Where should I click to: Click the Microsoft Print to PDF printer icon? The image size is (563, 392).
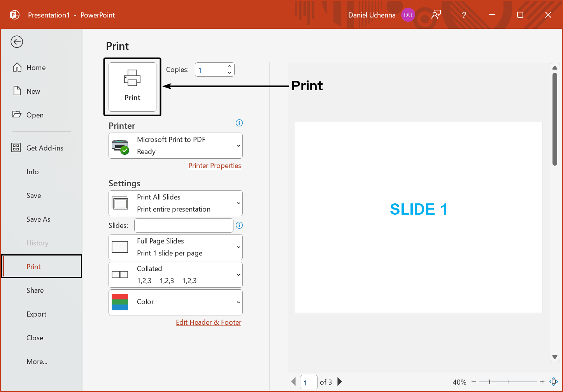coord(120,145)
